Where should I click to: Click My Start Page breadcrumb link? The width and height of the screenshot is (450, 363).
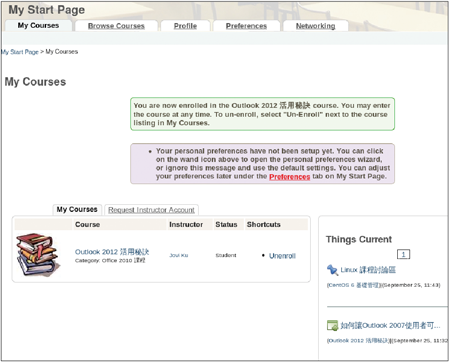pos(19,52)
